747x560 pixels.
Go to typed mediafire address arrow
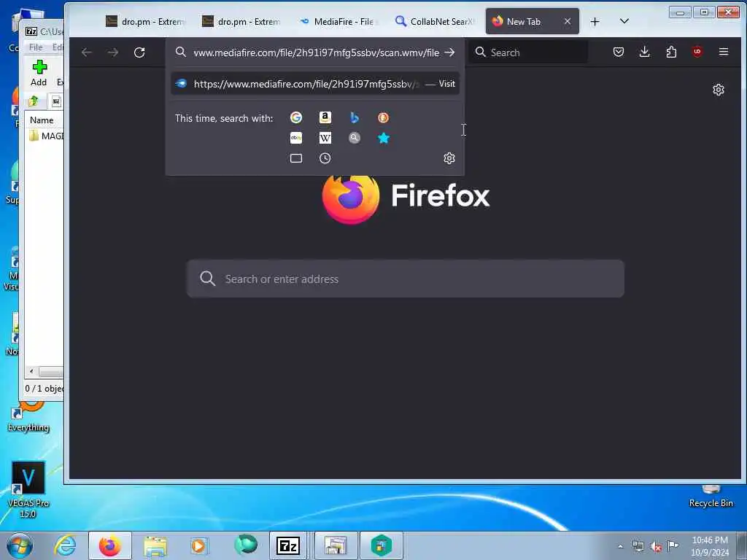pos(449,52)
